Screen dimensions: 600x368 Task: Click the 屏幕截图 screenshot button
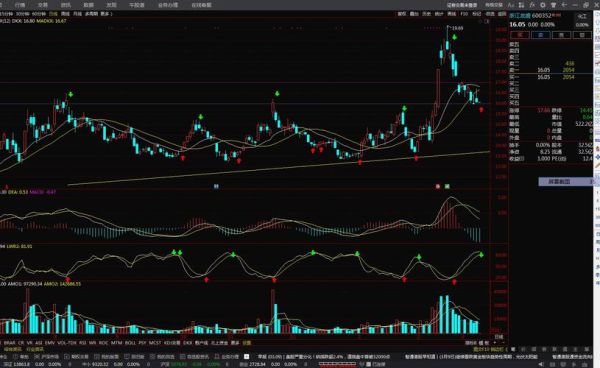pos(559,182)
